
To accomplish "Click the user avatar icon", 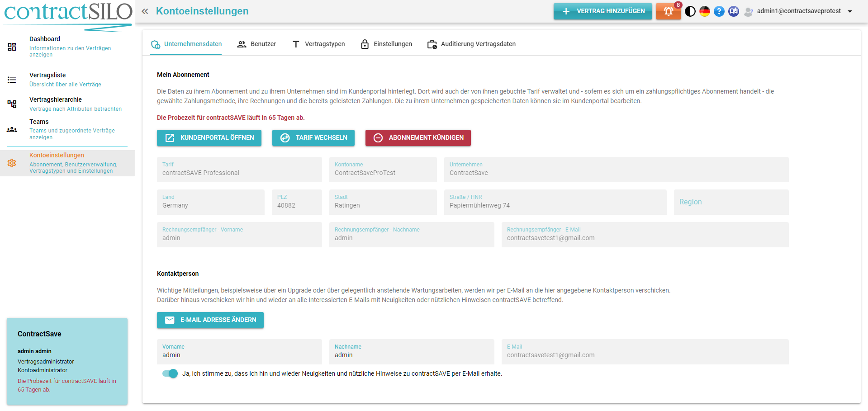I will [x=749, y=11].
